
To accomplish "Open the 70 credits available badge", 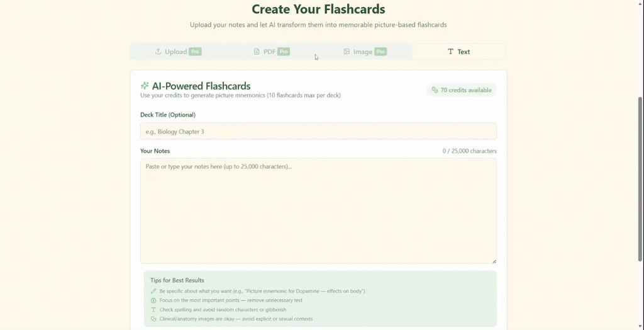I will 462,90.
